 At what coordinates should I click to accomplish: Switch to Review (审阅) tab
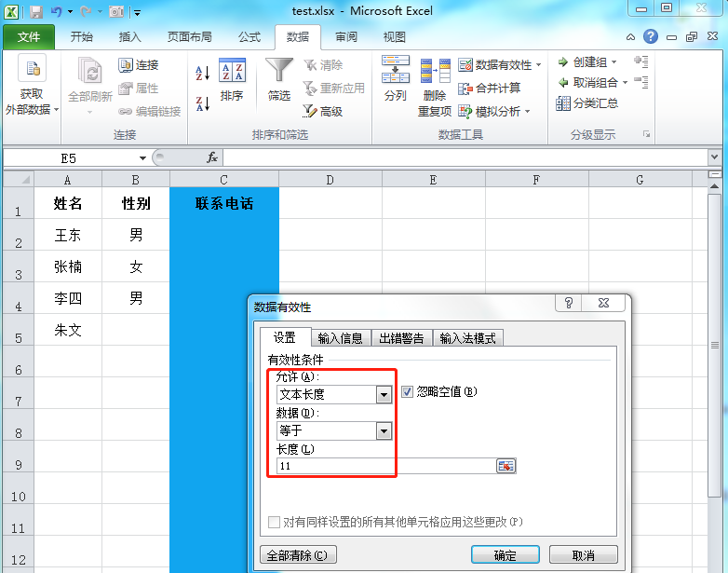346,36
